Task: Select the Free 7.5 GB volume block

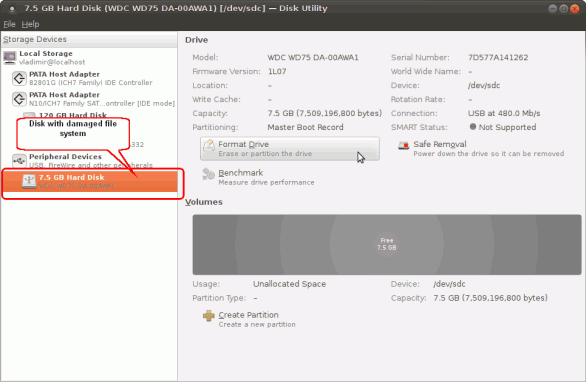Action: click(387, 244)
